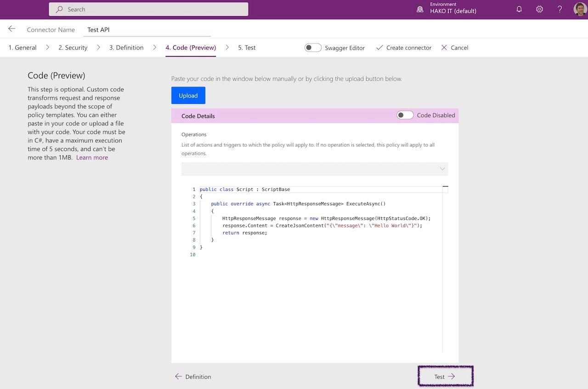Screen dimensions: 588x389
Task: Click the search magnifier icon
Action: 59,9
